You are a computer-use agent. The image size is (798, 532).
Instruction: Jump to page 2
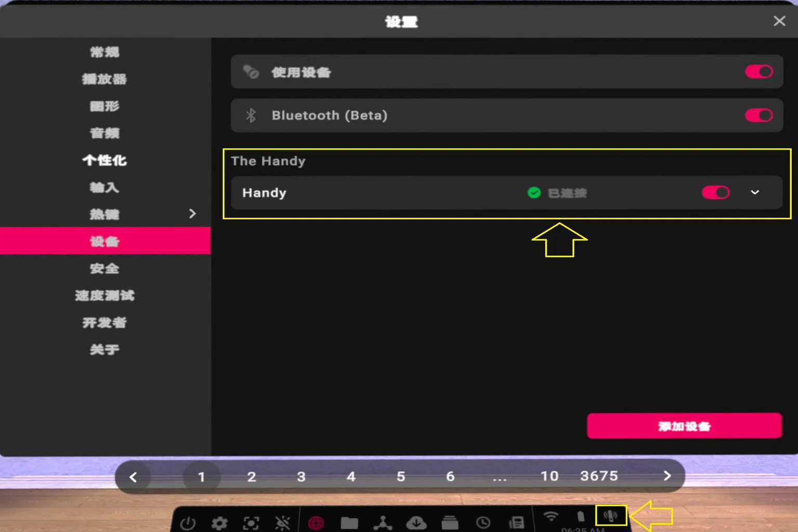pos(251,476)
